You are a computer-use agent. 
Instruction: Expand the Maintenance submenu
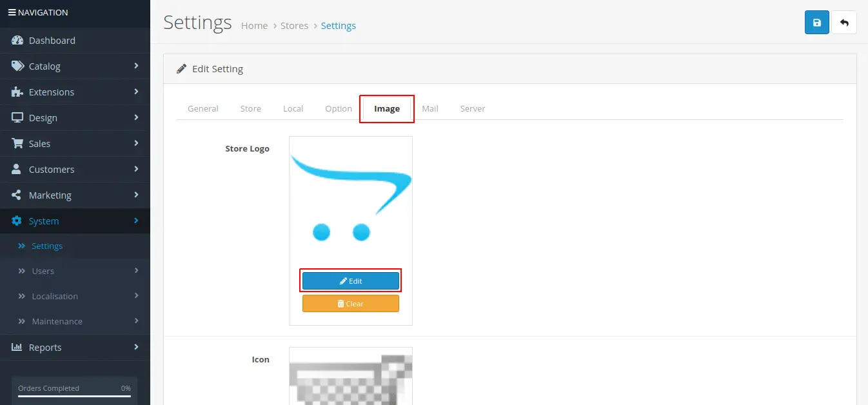(x=57, y=321)
